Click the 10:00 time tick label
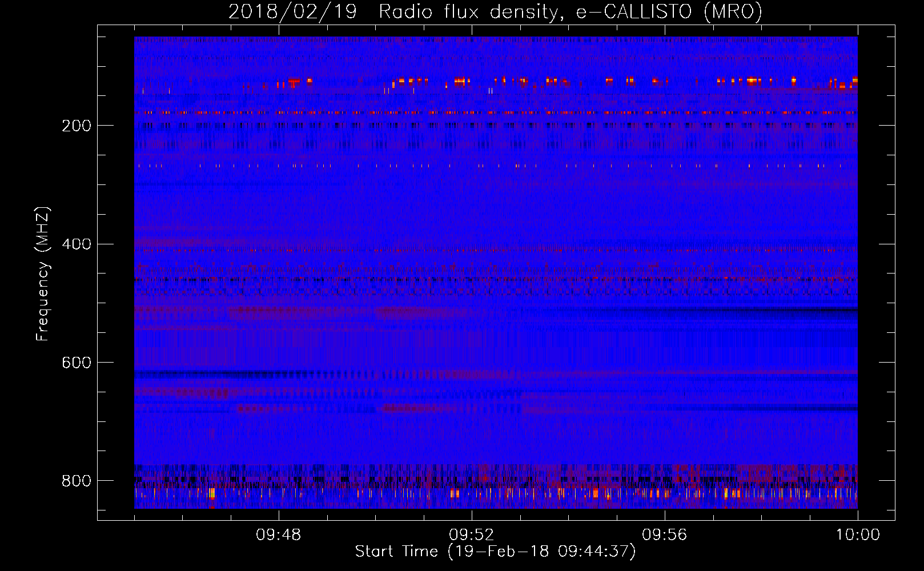Viewport: 924px width, 571px height. coord(858,535)
